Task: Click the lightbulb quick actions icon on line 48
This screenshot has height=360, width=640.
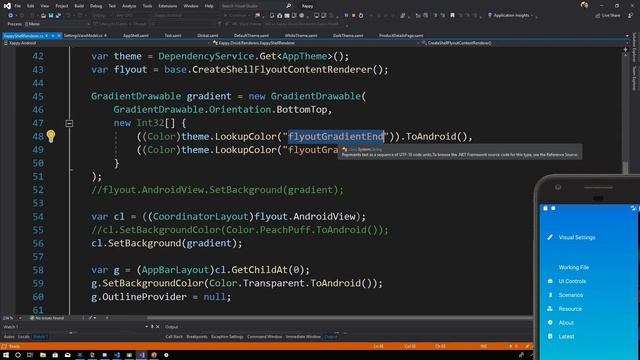Action: point(51,136)
